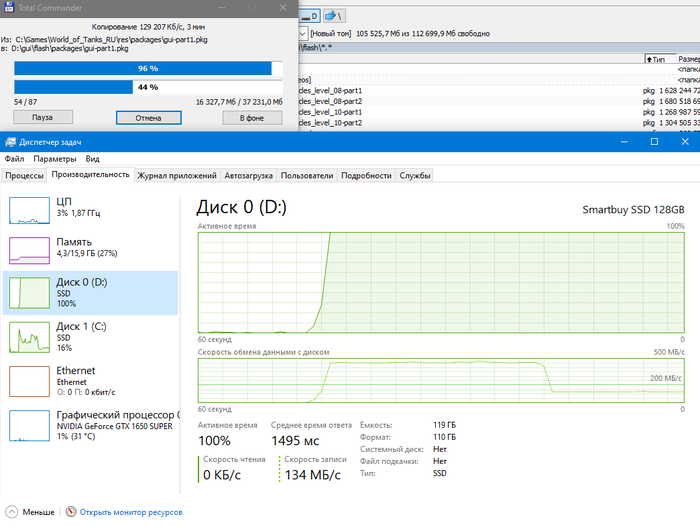
Task: Cancel copying with the Отмена button
Action: pos(148,118)
